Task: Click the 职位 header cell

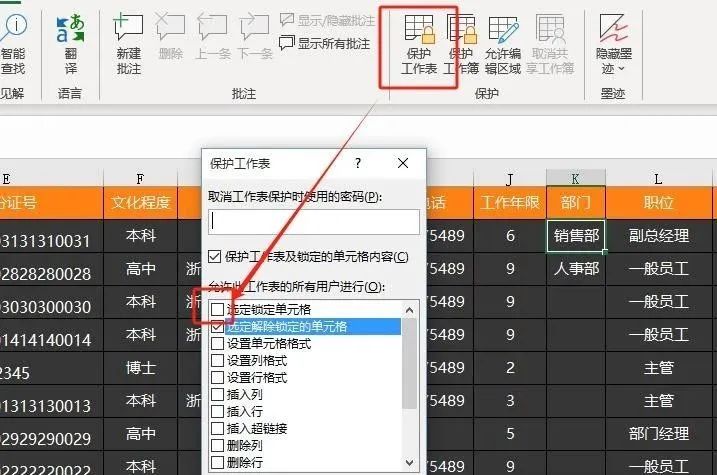Action: point(658,203)
